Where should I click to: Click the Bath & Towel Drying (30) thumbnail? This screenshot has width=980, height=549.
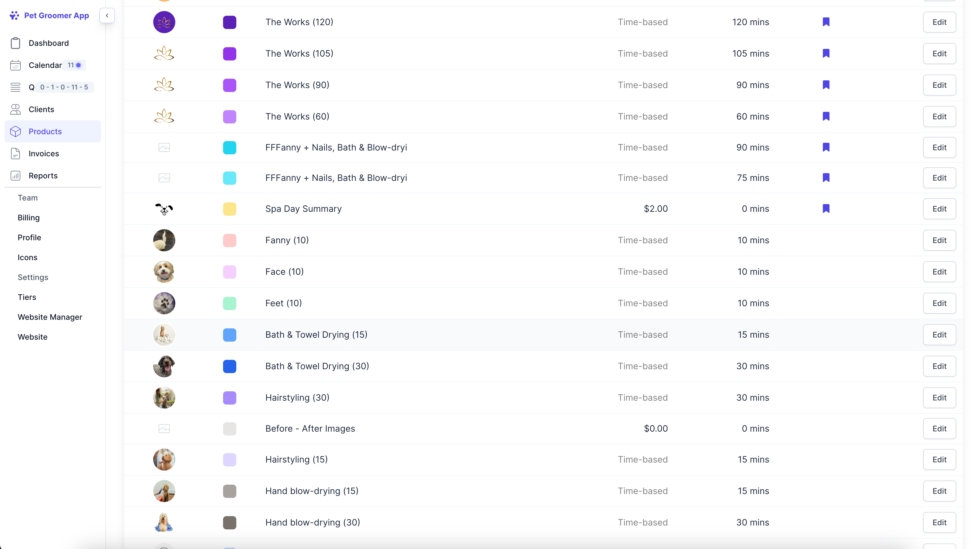click(164, 366)
